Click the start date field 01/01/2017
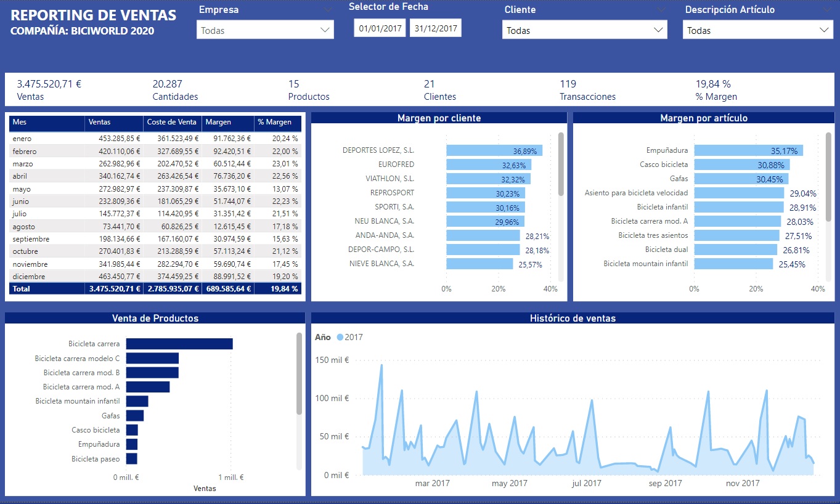840x504 pixels. coord(380,28)
